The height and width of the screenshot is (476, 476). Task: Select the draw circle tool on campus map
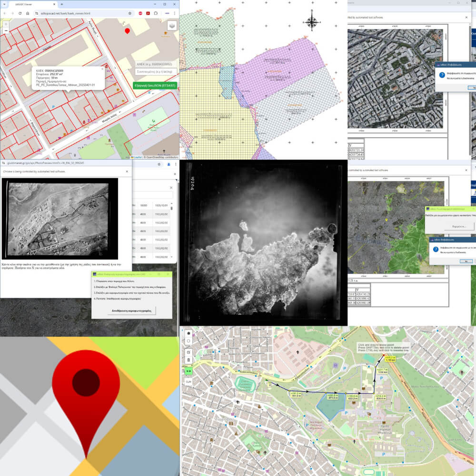(x=188, y=341)
